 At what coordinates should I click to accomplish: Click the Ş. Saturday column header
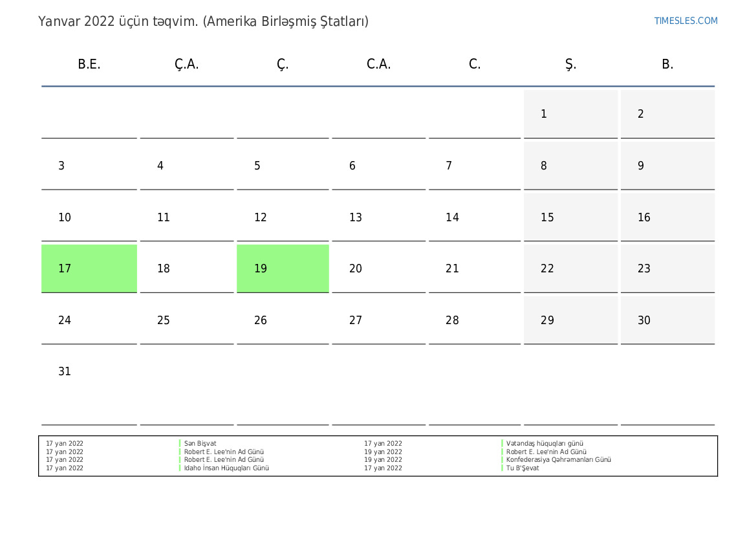coord(570,64)
